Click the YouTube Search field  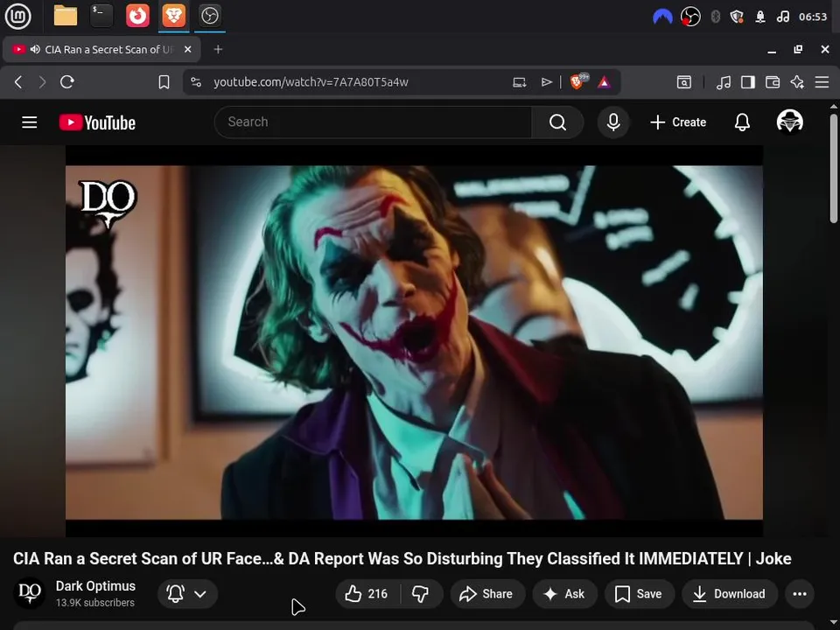click(x=373, y=122)
